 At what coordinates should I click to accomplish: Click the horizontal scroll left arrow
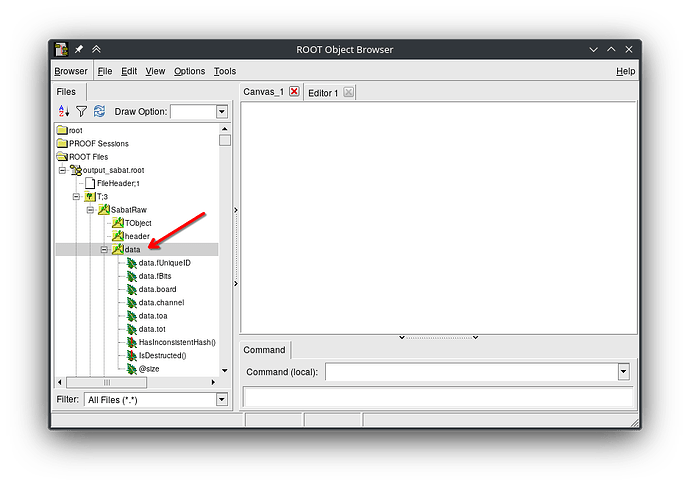click(x=60, y=382)
